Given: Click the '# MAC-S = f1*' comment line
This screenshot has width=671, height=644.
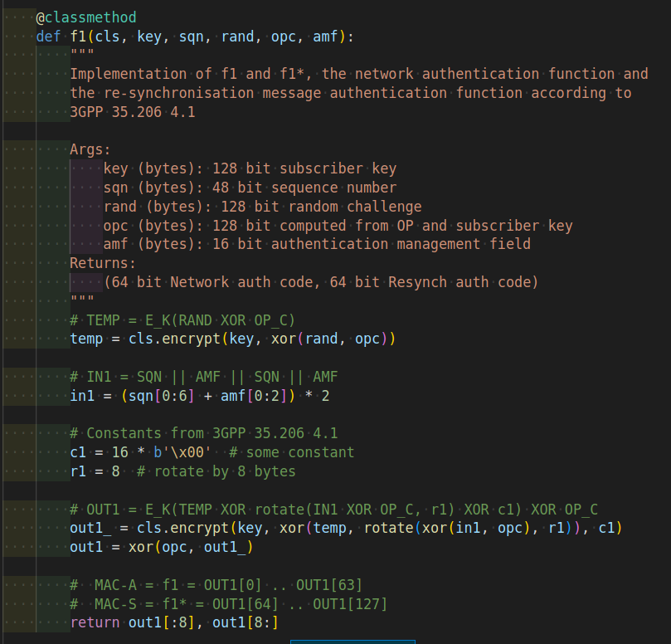Looking at the screenshot, I should (x=229, y=604).
